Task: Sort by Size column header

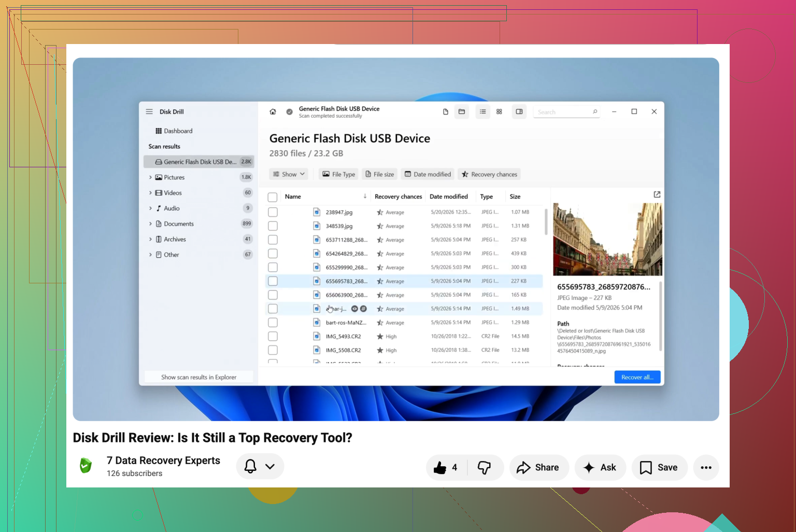Action: click(515, 196)
